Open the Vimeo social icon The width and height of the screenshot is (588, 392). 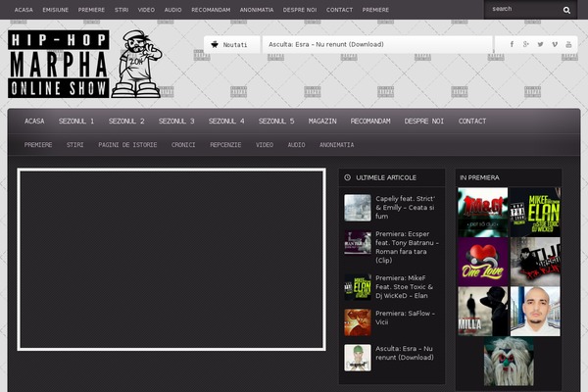point(555,44)
